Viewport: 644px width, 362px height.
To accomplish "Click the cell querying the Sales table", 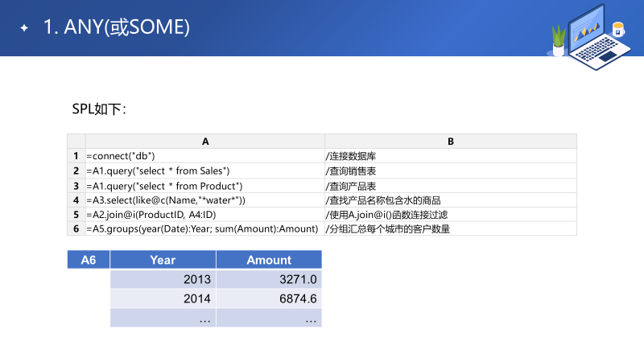I will click(x=205, y=171).
